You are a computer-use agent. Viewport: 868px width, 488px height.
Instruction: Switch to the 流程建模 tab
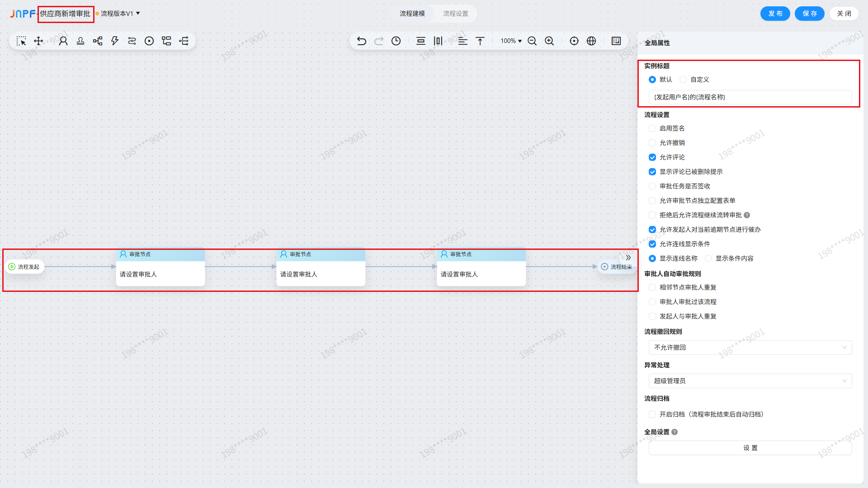point(412,14)
